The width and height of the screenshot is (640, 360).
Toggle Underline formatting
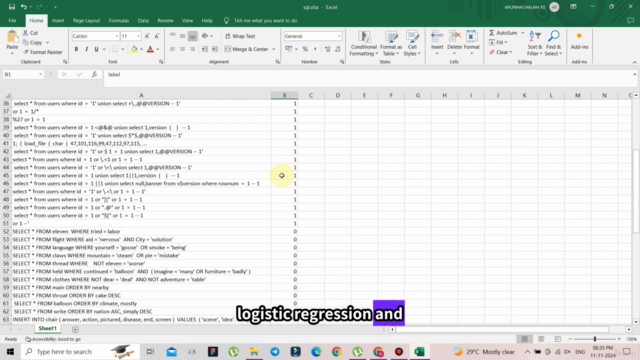(96, 49)
